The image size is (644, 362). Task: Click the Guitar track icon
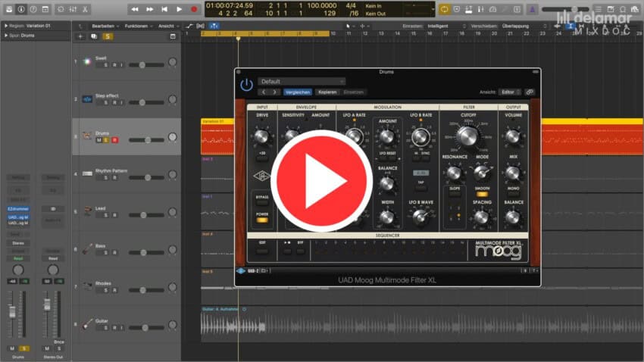point(87,324)
